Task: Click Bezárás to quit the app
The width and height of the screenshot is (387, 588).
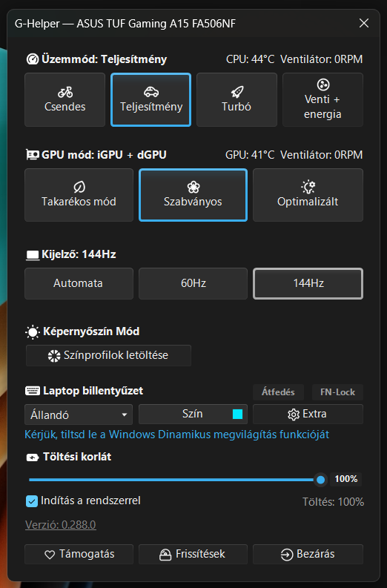Action: [x=308, y=554]
